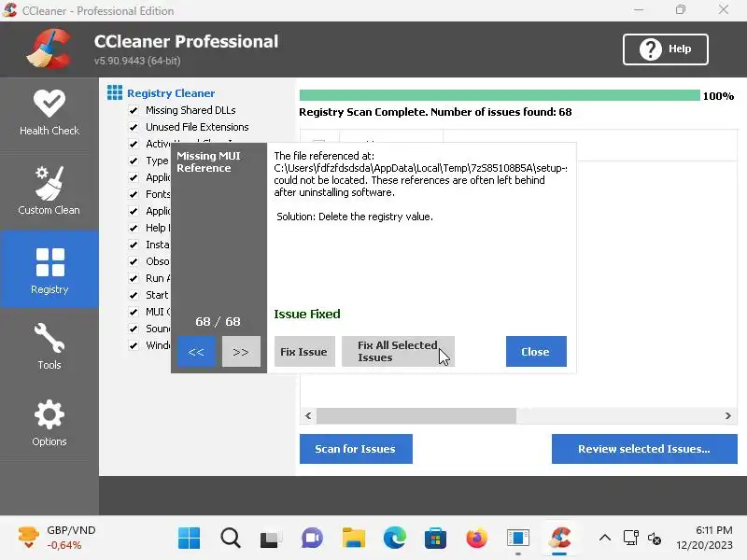Toggle the Installer checkbox
This screenshot has height=560, width=747.
pyautogui.click(x=134, y=245)
